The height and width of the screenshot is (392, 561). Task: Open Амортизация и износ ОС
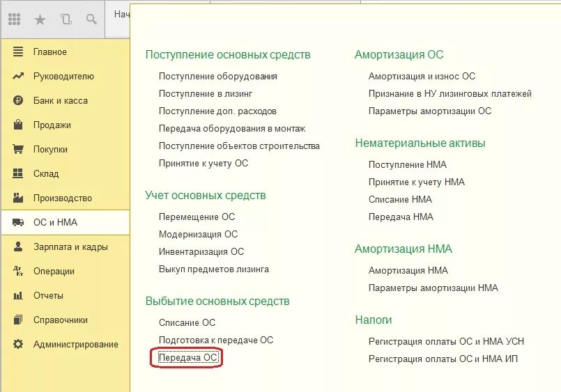point(422,77)
